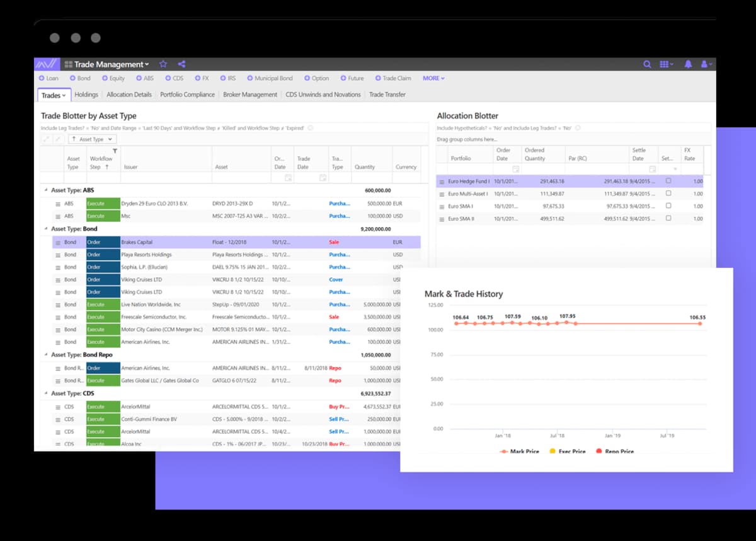Click the share icon in the title bar
This screenshot has height=541, width=756.
(181, 64)
